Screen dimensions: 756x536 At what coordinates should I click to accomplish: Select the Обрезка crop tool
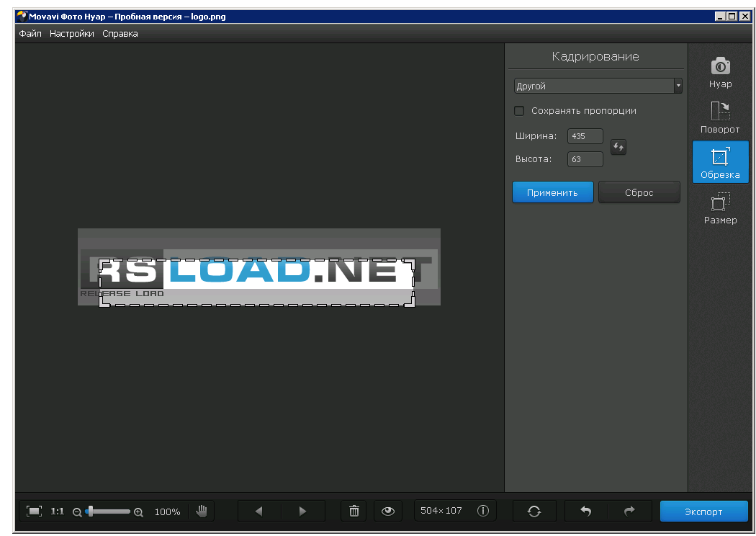point(720,162)
